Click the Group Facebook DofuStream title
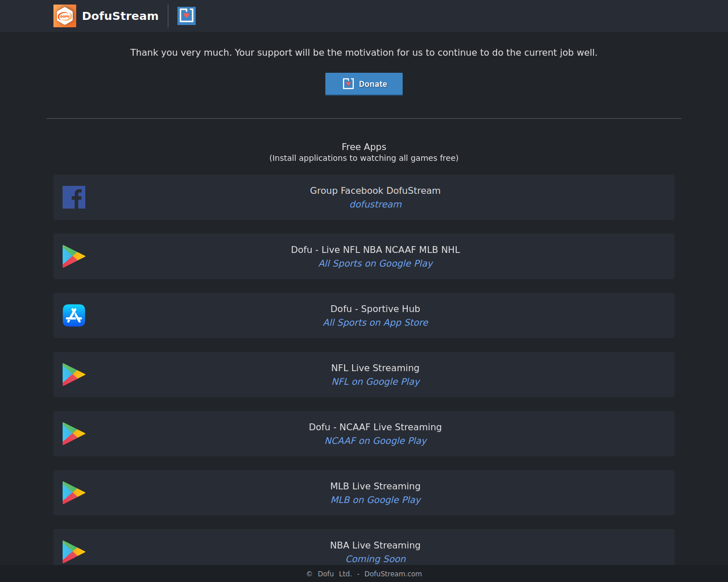Image resolution: width=728 pixels, height=582 pixels. pos(375,190)
